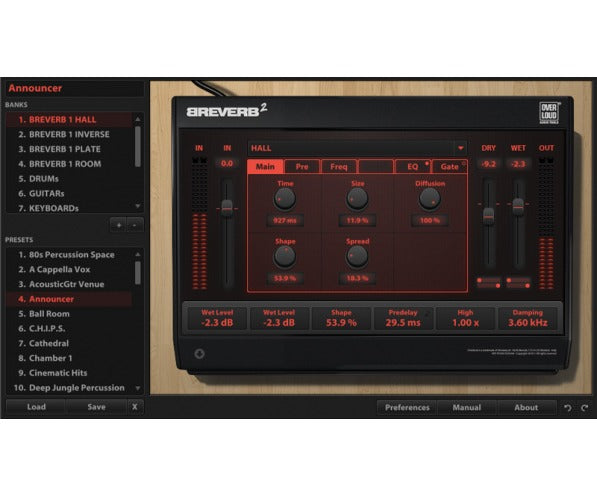Click the redo arrow icon
597x497 pixels.
click(585, 408)
